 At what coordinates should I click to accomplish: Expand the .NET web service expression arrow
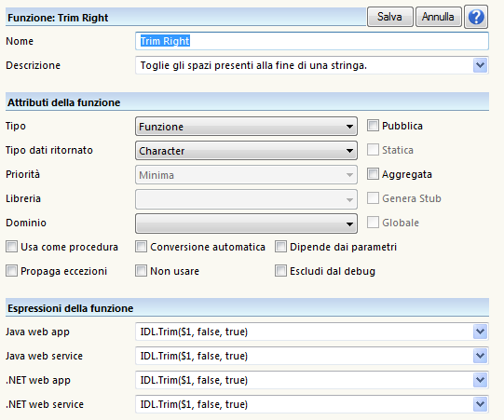(x=480, y=404)
